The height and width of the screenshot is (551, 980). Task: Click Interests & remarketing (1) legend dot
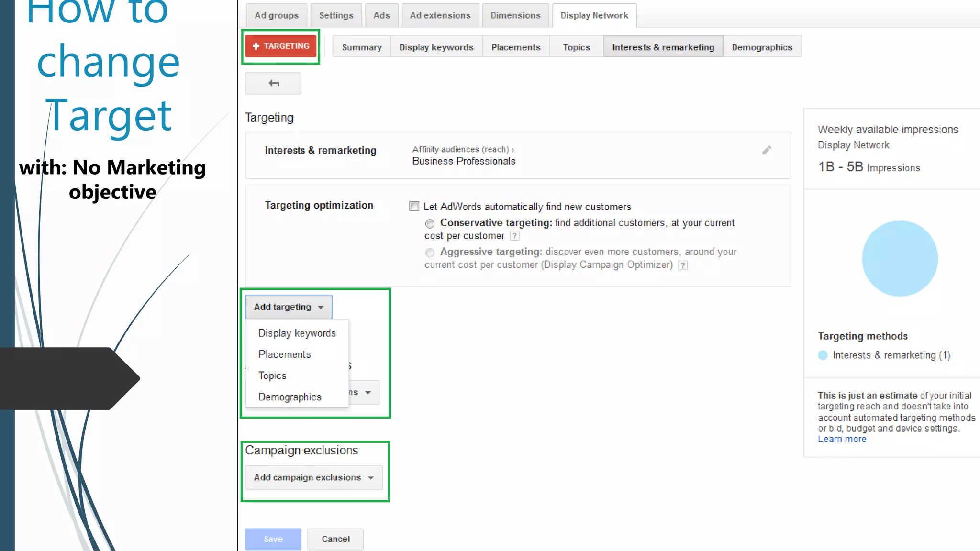823,355
